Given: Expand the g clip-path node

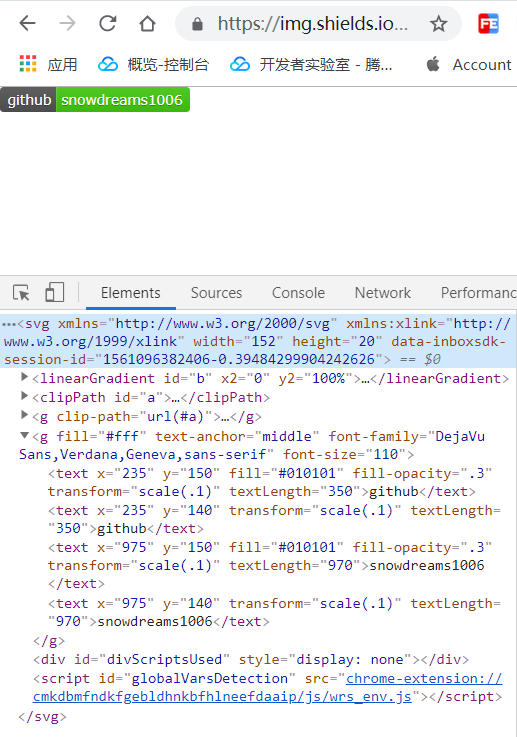Looking at the screenshot, I should pyautogui.click(x=24, y=415).
